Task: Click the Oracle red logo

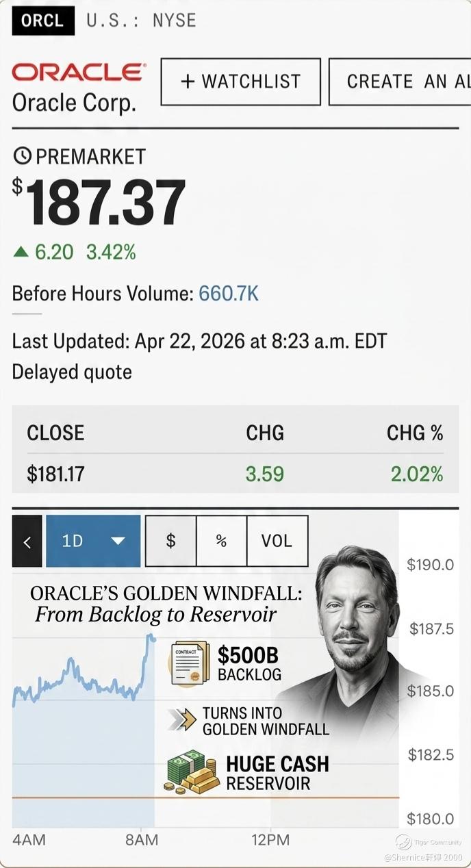Action: pyautogui.click(x=79, y=72)
